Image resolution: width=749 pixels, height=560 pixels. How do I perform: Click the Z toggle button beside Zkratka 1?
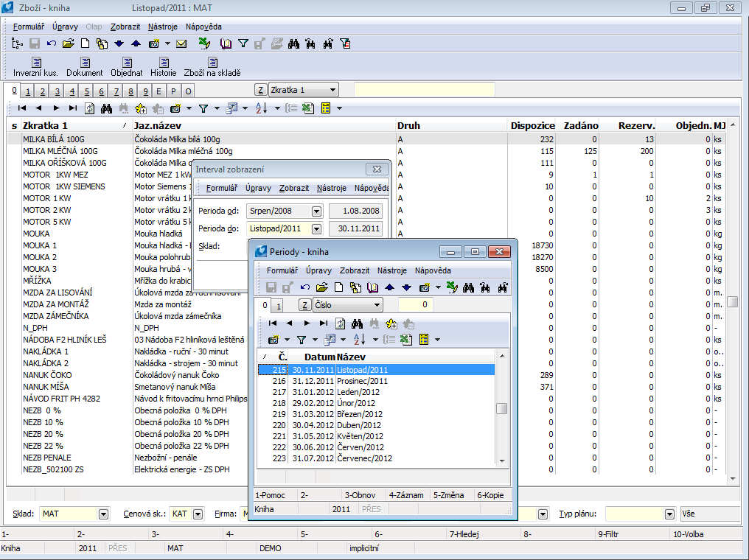(261, 90)
